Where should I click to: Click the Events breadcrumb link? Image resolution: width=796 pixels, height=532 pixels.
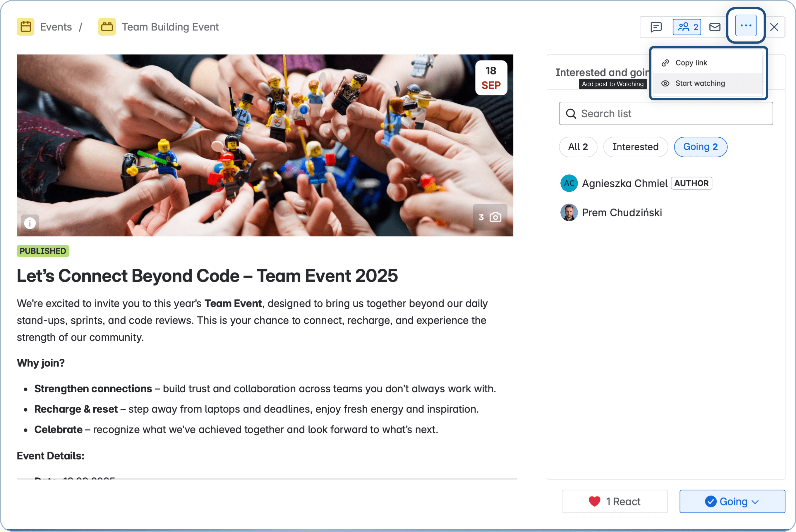pos(56,27)
